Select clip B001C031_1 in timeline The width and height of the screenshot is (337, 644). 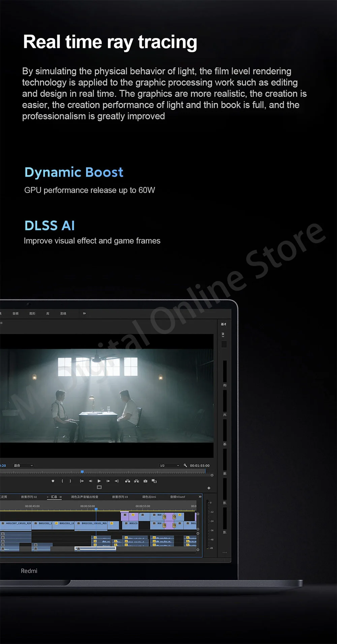click(x=42, y=525)
